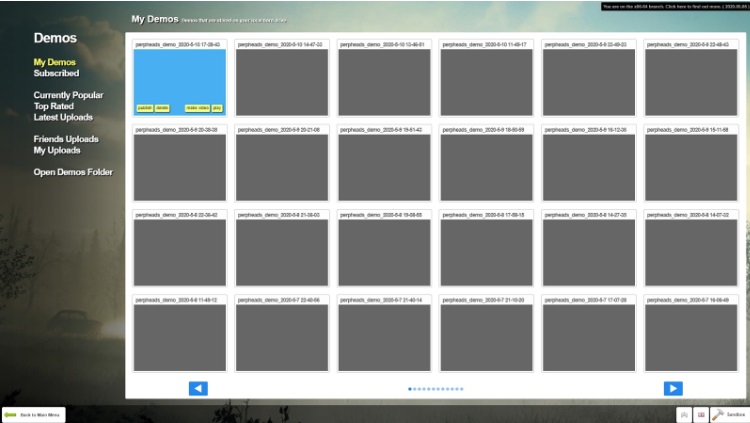This screenshot has height=423, width=750.
Task: Select demo thumbnail perpheads_demo_2020-6-10 14-47-33
Action: 282,82
